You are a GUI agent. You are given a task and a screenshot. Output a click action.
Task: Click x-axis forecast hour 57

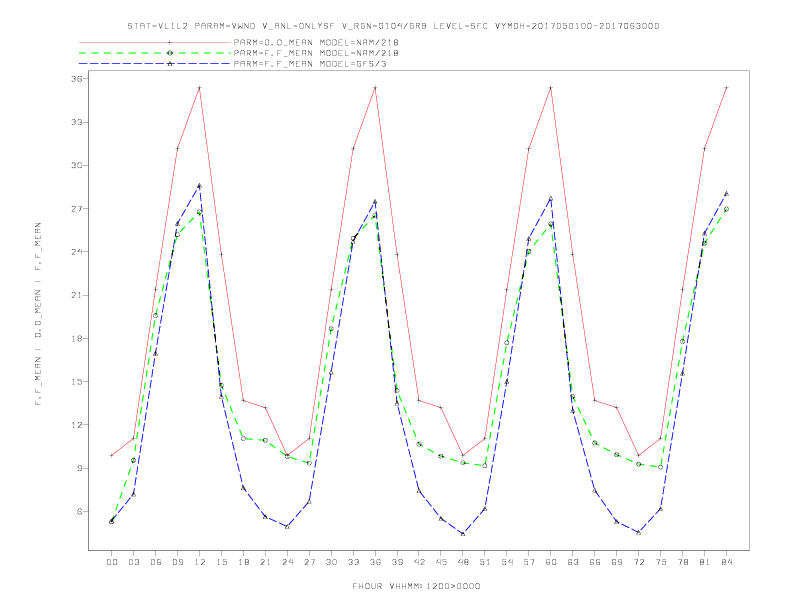pos(529,562)
